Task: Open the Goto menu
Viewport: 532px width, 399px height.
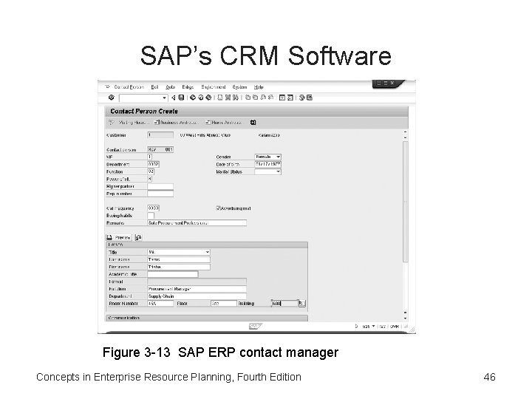Action: 171,87
